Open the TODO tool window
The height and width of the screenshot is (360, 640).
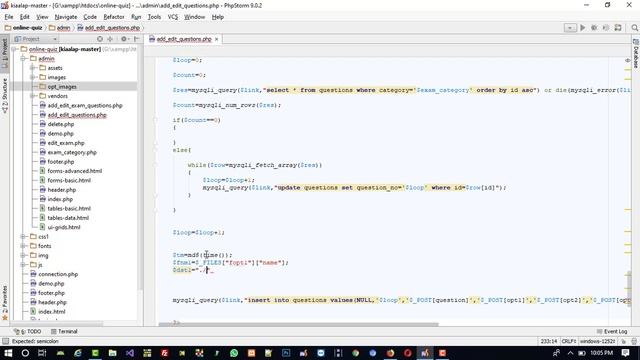[28, 331]
